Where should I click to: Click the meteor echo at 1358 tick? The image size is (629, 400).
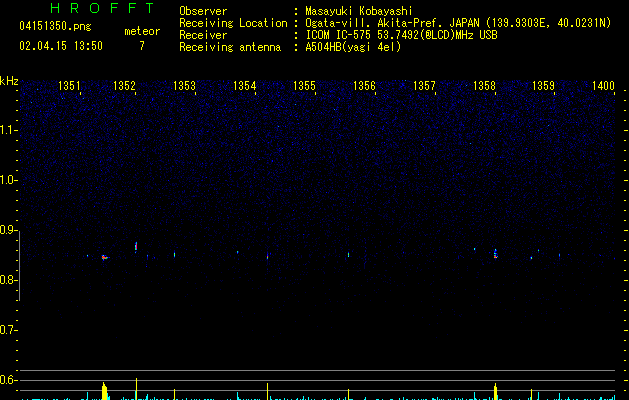click(x=495, y=254)
